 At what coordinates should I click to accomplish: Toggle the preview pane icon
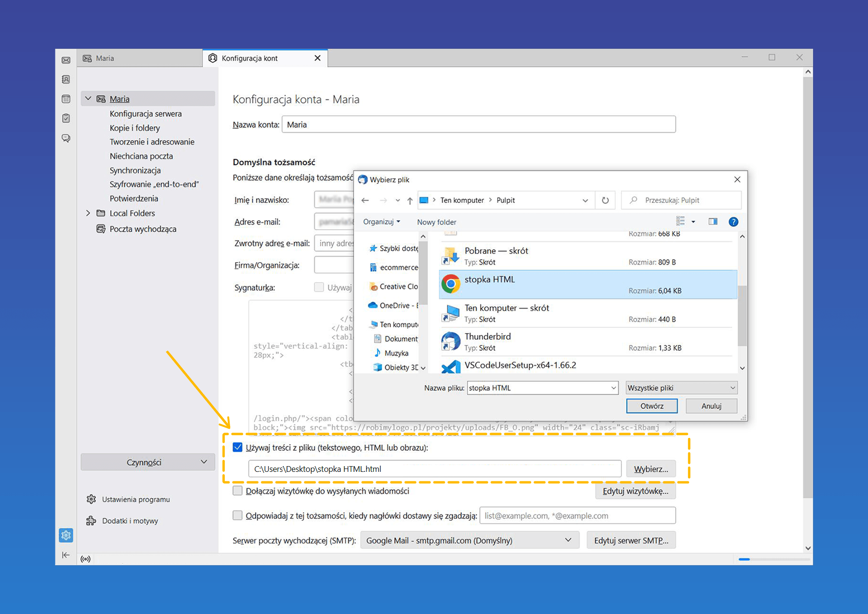tap(713, 222)
